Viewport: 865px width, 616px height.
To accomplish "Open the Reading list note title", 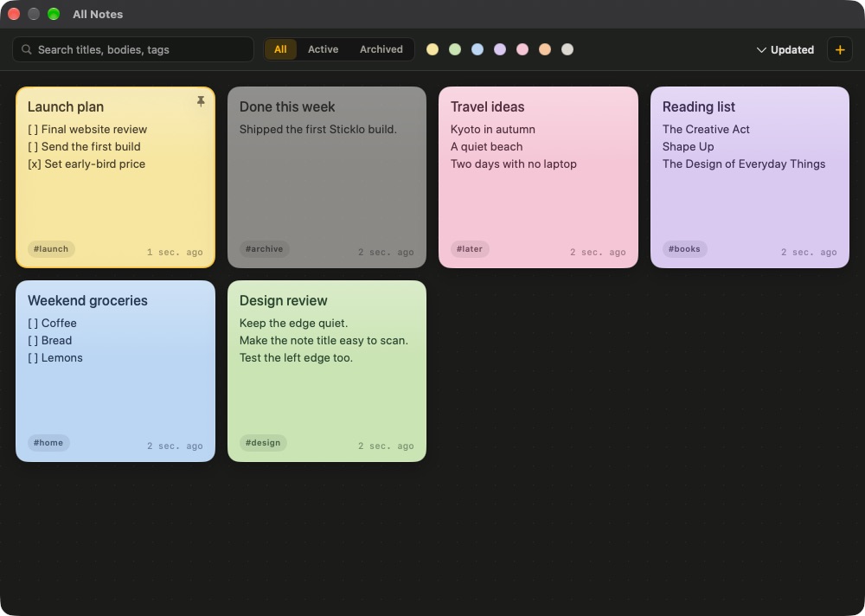I will 698,106.
